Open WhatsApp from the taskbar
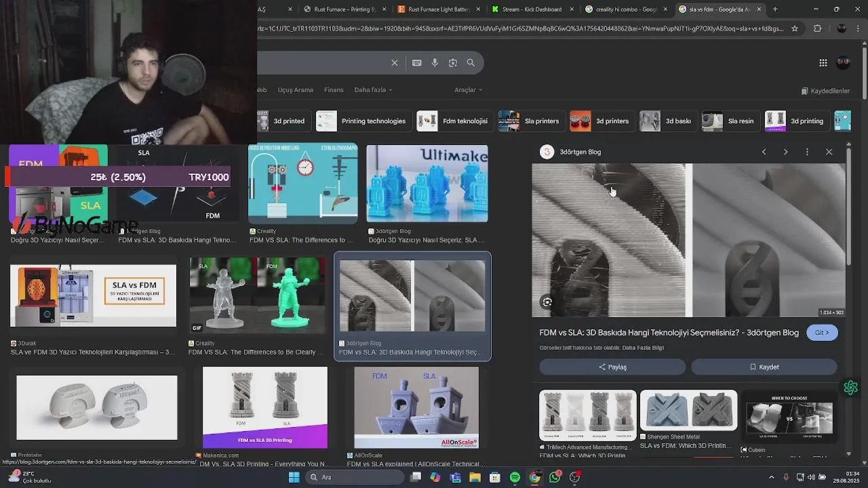 [x=555, y=477]
